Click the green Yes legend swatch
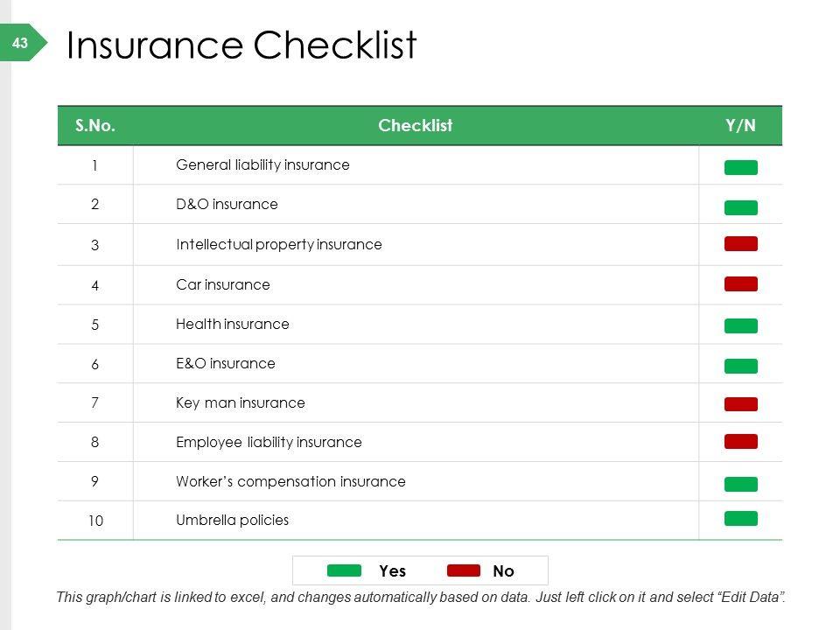This screenshot has height=630, width=840. 344,570
